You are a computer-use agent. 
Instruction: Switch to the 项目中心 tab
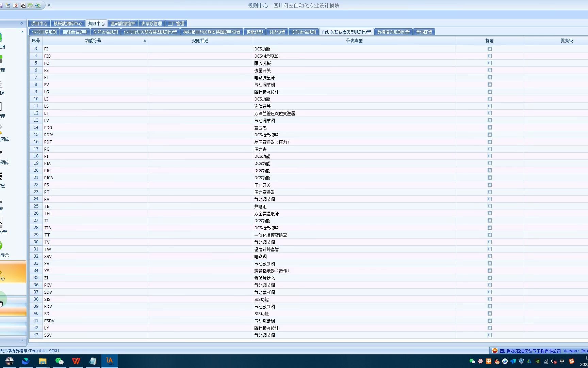tap(39, 24)
